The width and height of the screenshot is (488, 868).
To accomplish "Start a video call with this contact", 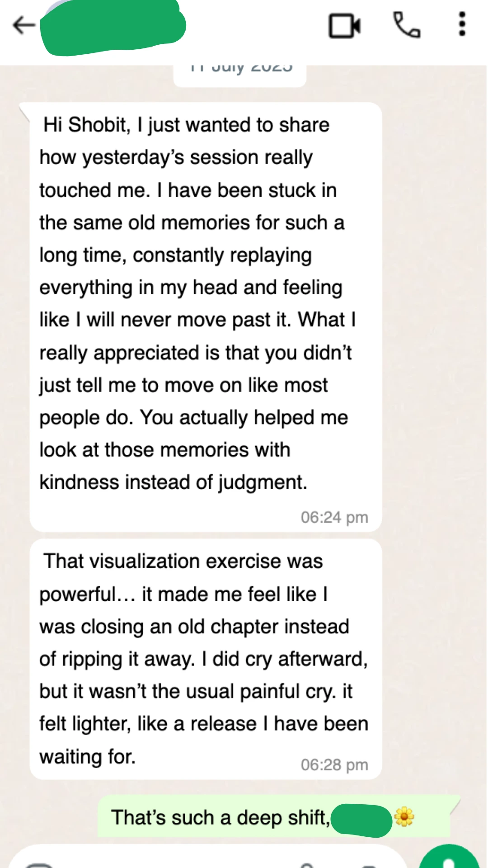I will 344,26.
